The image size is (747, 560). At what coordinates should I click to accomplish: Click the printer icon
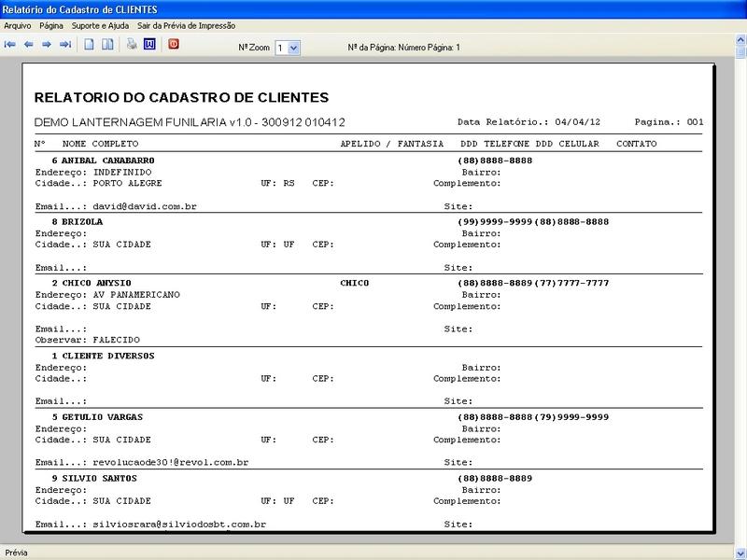coord(132,45)
